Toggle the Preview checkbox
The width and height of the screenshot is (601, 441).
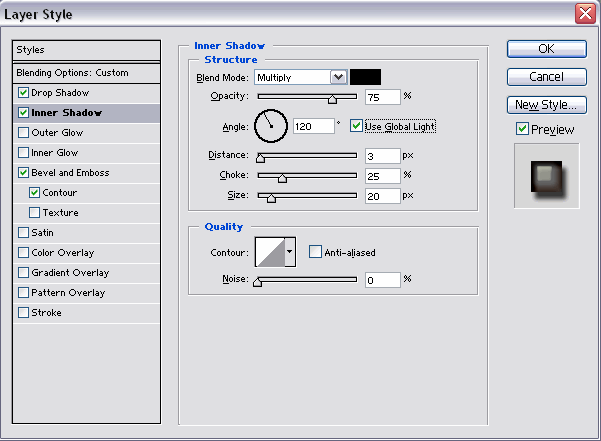522,129
